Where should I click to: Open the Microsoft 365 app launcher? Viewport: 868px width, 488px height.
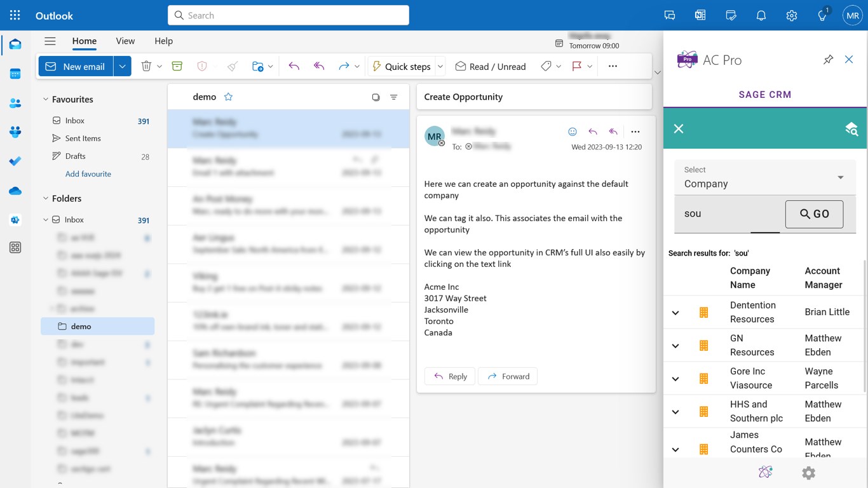pyautogui.click(x=15, y=15)
